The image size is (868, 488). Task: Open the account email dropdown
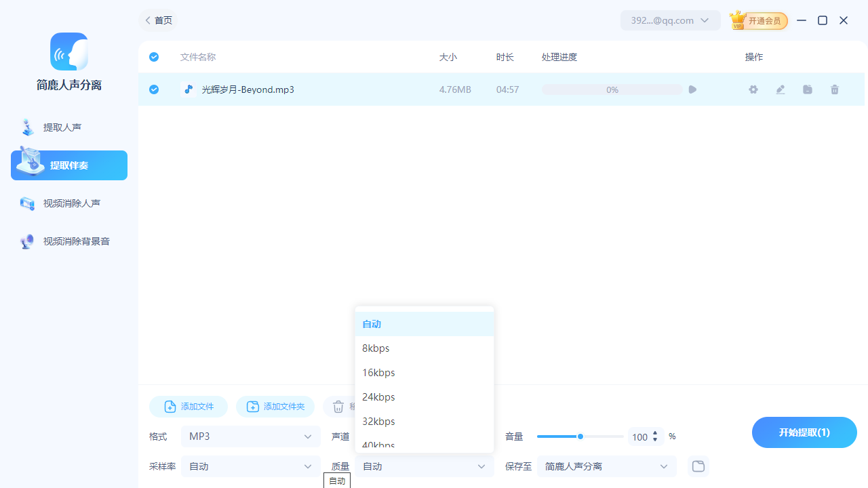click(670, 20)
